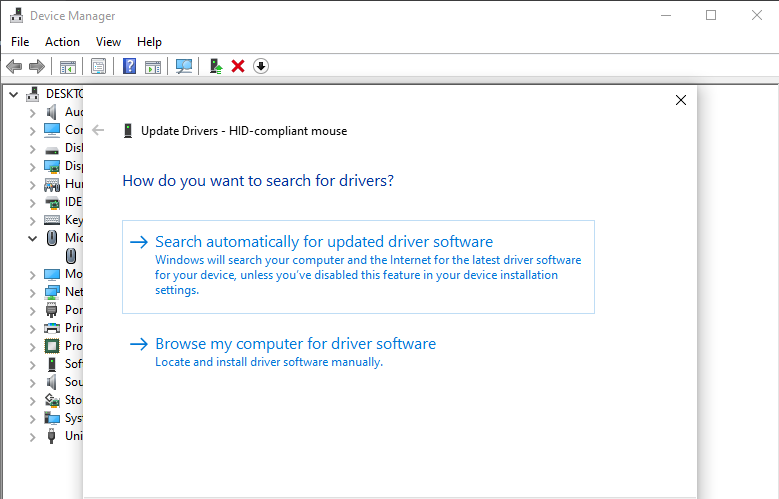Expand the Sound controllers tree node
The height and width of the screenshot is (499, 779).
tap(32, 383)
